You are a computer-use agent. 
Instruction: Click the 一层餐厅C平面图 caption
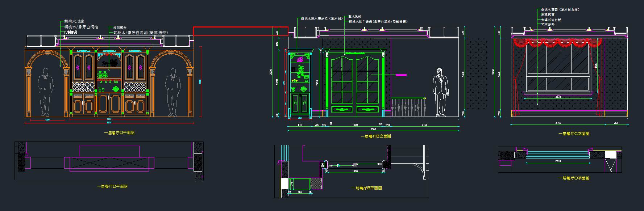574,178
